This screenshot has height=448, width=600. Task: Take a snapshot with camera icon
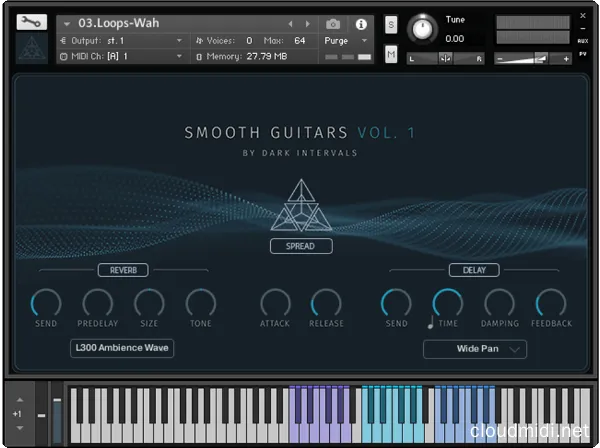pyautogui.click(x=333, y=24)
